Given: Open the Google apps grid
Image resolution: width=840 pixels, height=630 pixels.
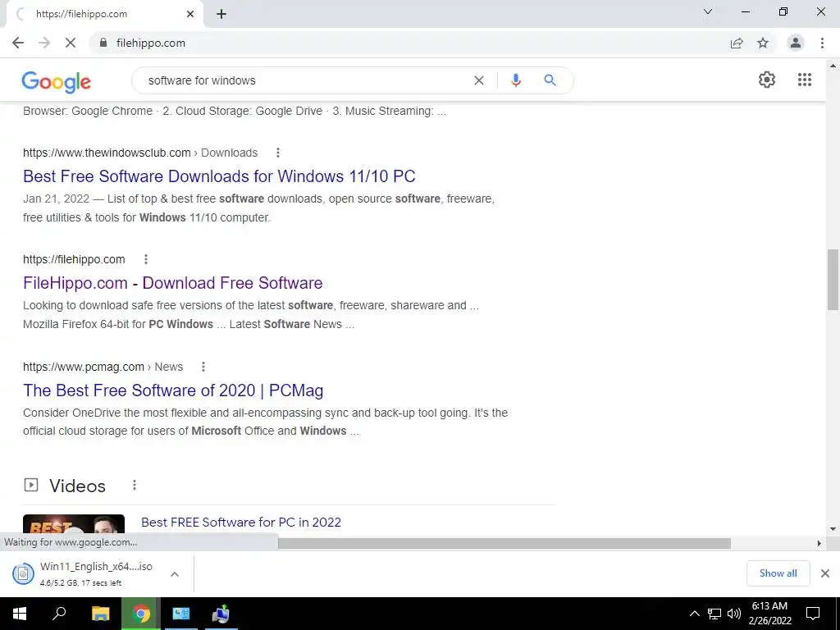Looking at the screenshot, I should pos(805,80).
